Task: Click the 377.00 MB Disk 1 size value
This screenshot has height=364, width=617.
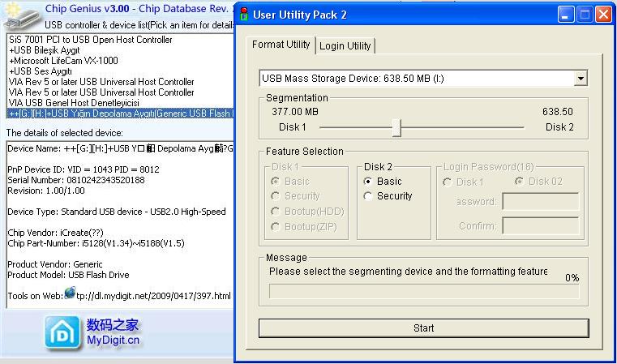Action: tap(295, 112)
